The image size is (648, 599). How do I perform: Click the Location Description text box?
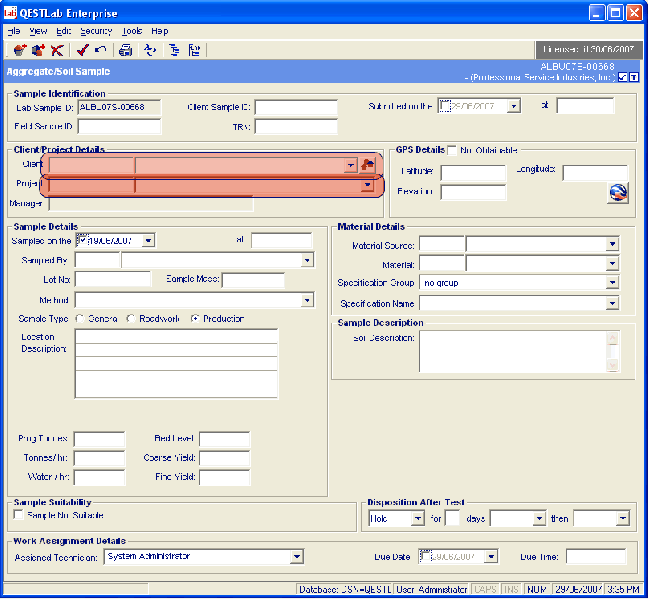click(x=176, y=364)
